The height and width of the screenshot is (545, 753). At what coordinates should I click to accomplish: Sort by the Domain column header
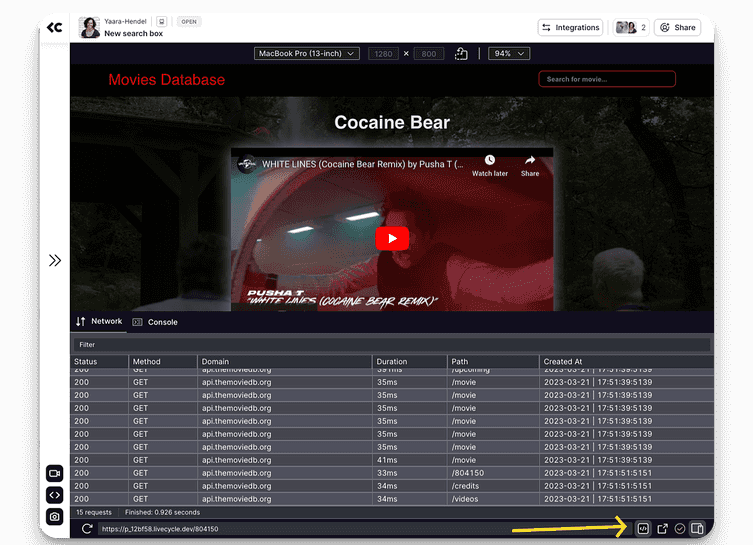point(285,362)
